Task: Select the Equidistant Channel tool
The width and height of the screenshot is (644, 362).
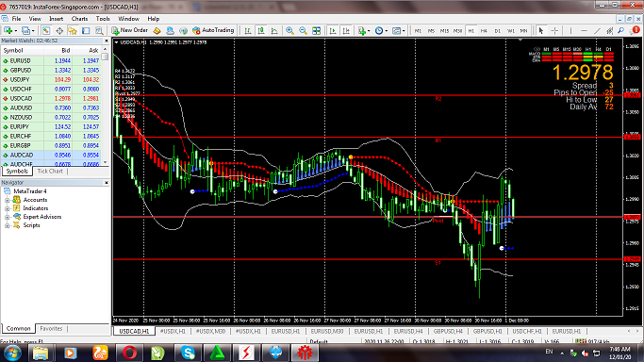Action: click(609, 30)
